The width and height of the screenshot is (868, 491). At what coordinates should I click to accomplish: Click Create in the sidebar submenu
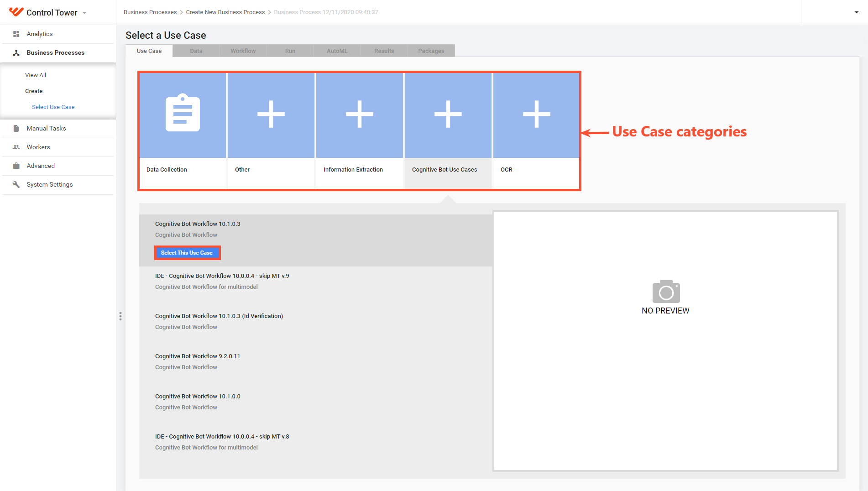pyautogui.click(x=34, y=91)
